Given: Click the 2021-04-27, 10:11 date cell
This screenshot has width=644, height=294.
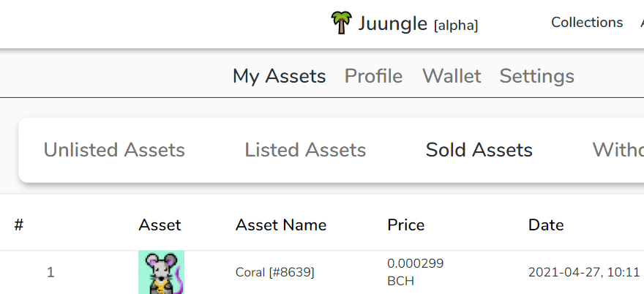Looking at the screenshot, I should pos(584,272).
